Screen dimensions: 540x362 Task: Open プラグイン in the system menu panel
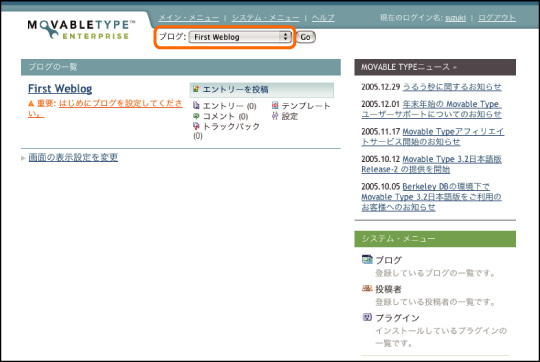397,318
